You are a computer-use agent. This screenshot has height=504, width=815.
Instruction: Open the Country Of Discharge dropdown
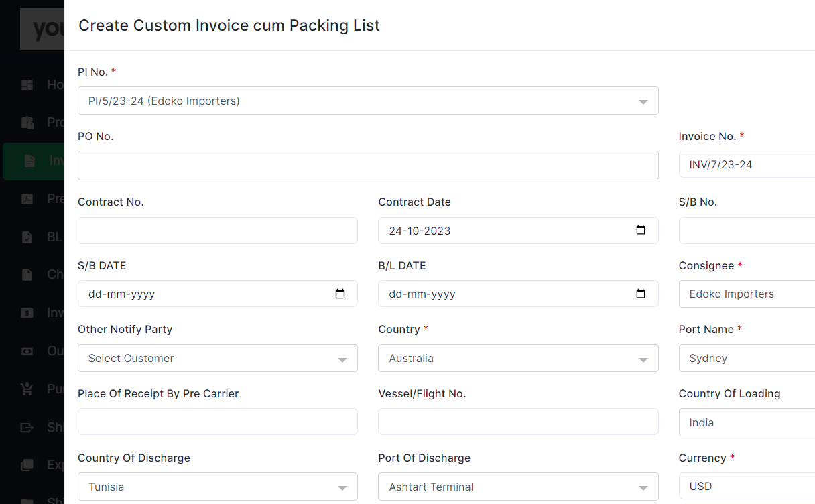click(x=218, y=487)
